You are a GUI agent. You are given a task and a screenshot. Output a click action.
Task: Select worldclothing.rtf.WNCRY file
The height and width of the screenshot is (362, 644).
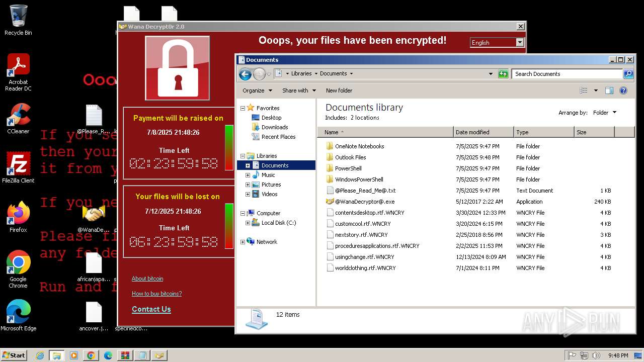click(x=361, y=268)
